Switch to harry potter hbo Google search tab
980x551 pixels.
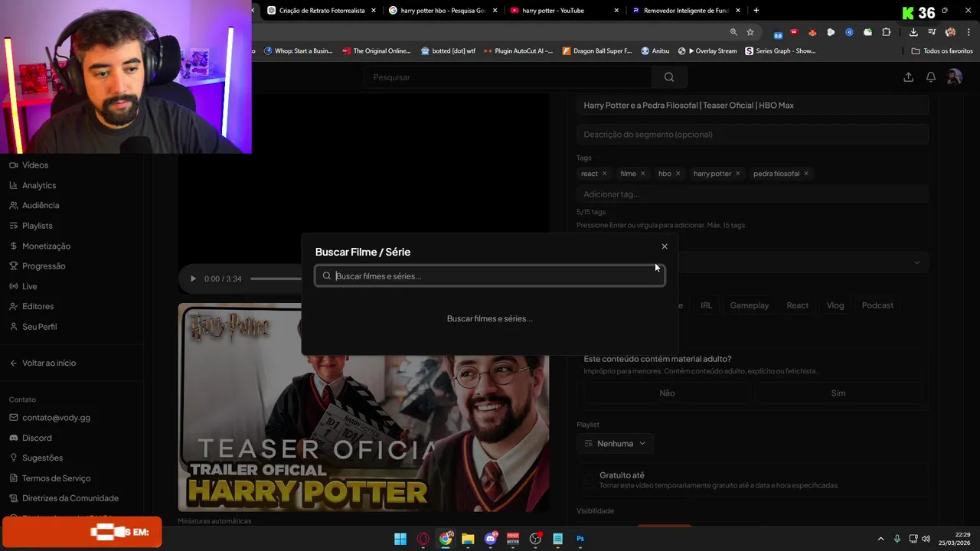pyautogui.click(x=443, y=11)
